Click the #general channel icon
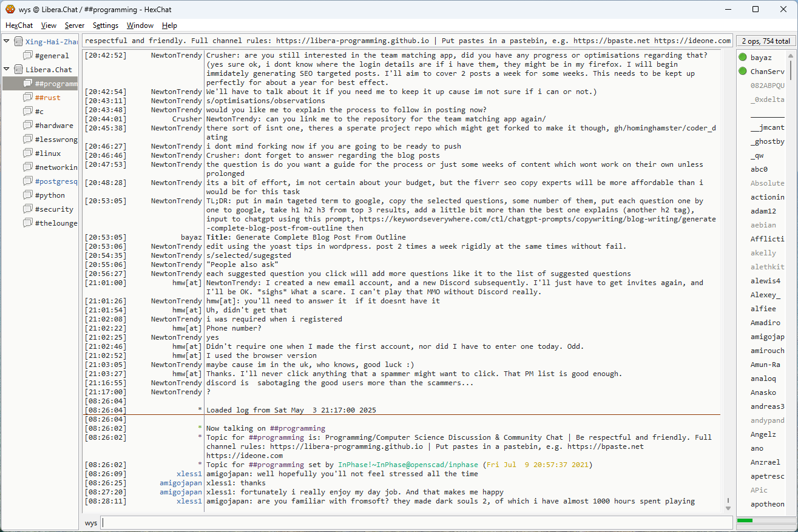 [x=28, y=56]
